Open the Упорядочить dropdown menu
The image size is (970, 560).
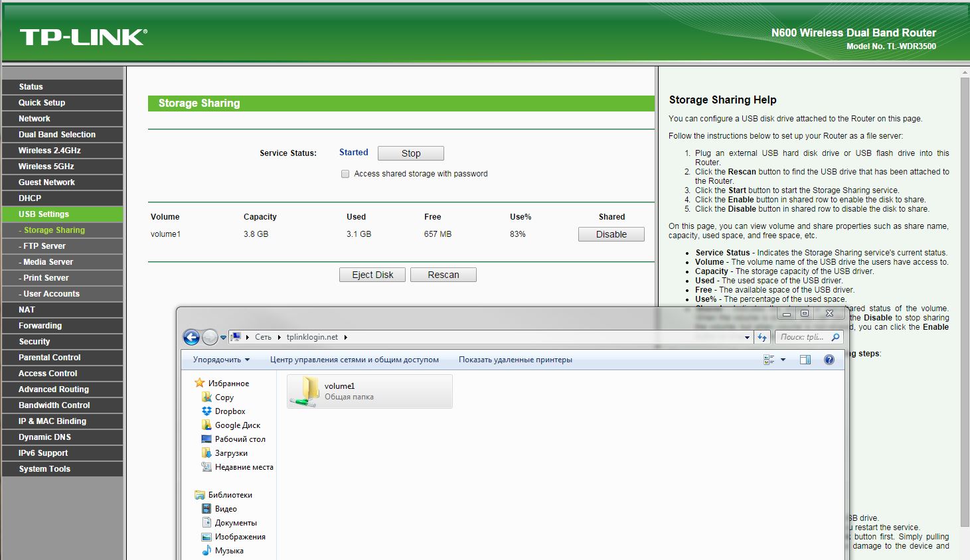pyautogui.click(x=221, y=360)
